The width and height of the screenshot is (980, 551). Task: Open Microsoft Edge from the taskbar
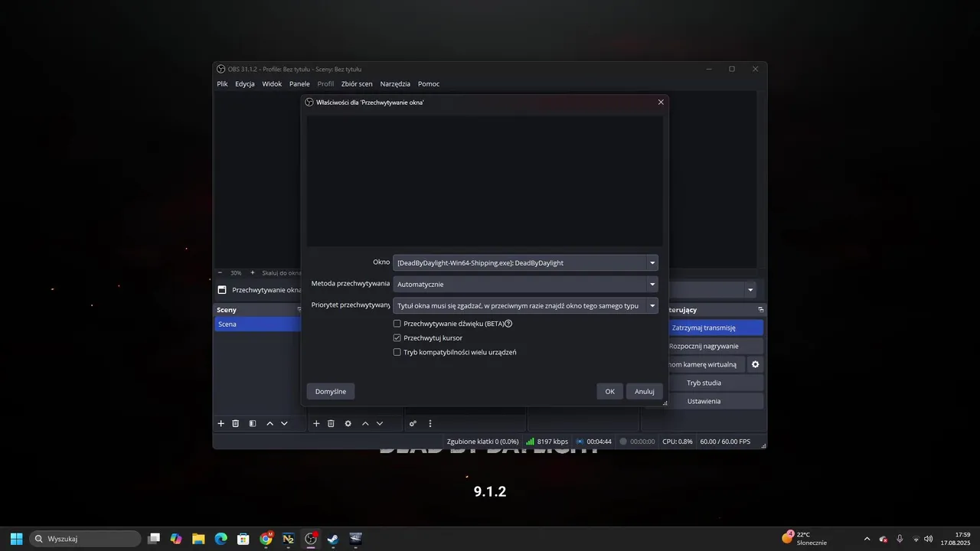(220, 539)
